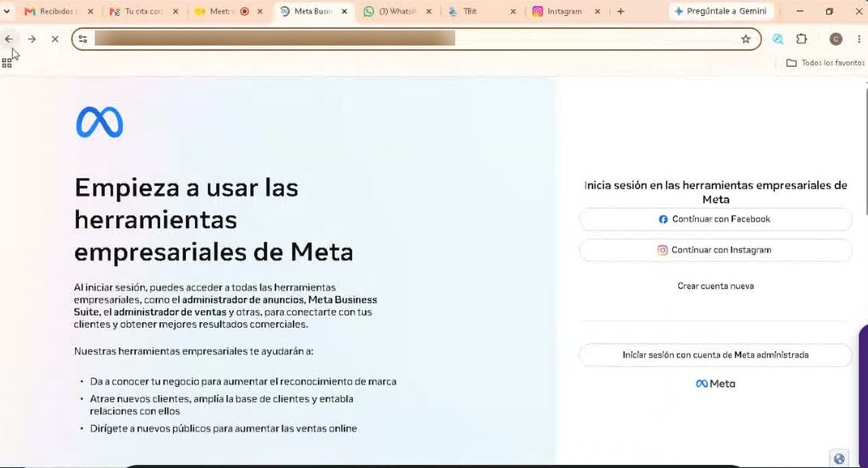Stop page loading with the X button
This screenshot has width=868, height=468.
(x=55, y=39)
